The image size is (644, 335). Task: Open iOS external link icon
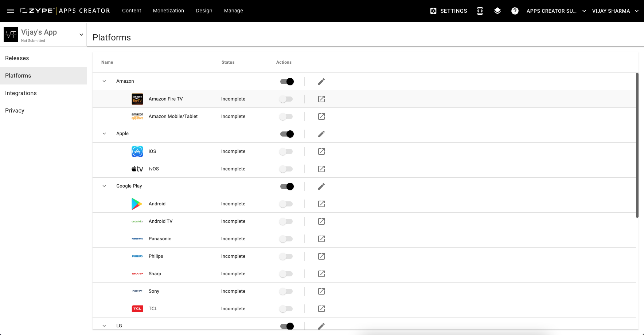point(321,151)
